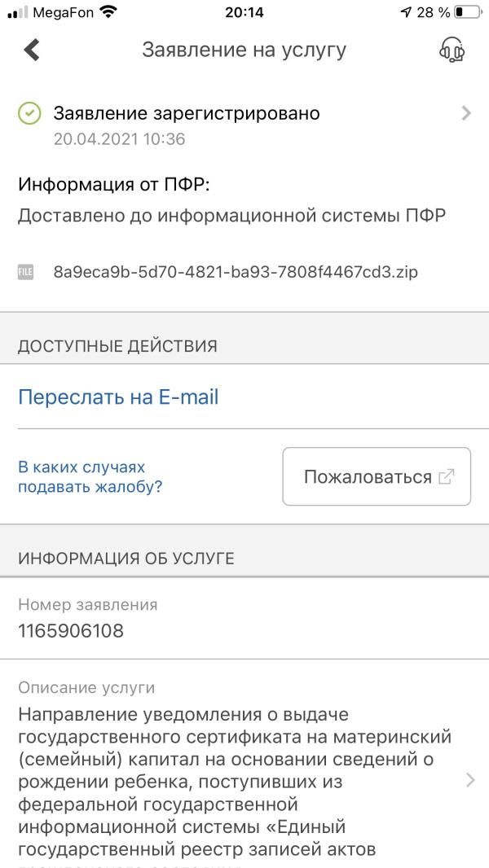Open link В каких случаях подавать жалобу?
The image size is (489, 868).
[x=90, y=477]
